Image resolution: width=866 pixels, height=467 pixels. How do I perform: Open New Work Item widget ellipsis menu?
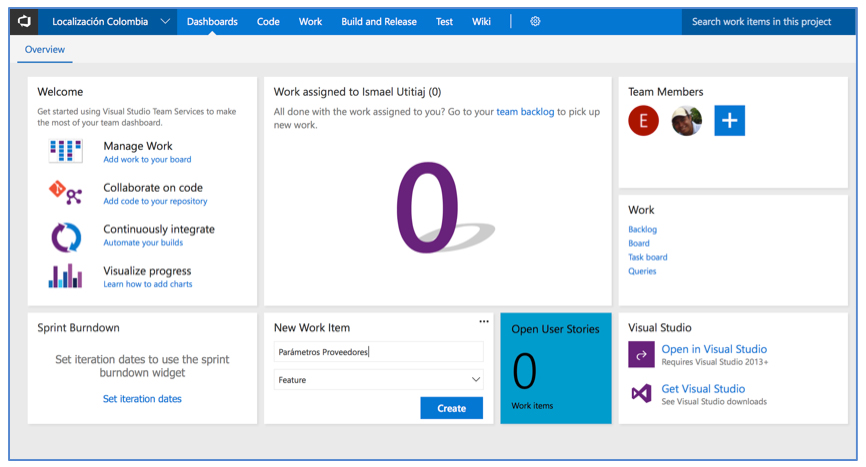[484, 321]
